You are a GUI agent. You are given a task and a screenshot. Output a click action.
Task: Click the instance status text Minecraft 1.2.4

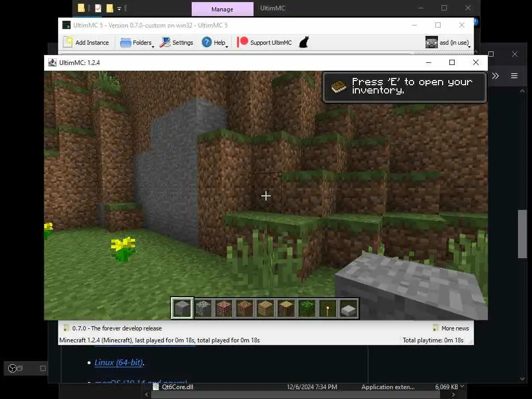click(159, 340)
